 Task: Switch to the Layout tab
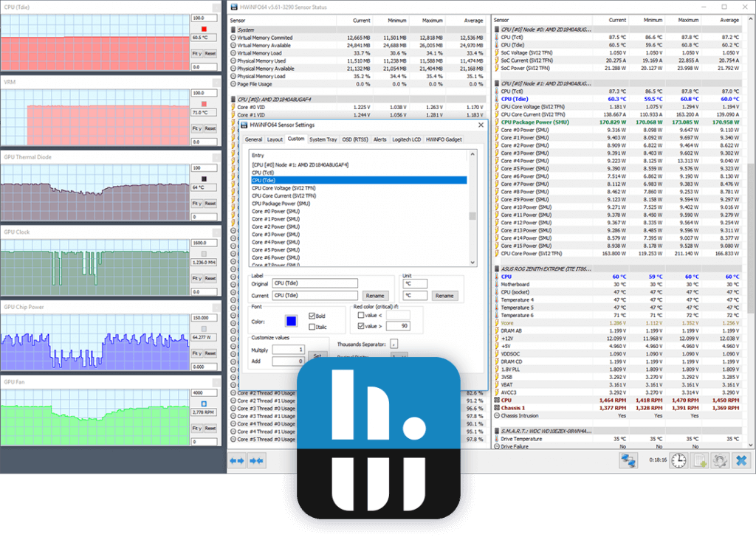(275, 139)
